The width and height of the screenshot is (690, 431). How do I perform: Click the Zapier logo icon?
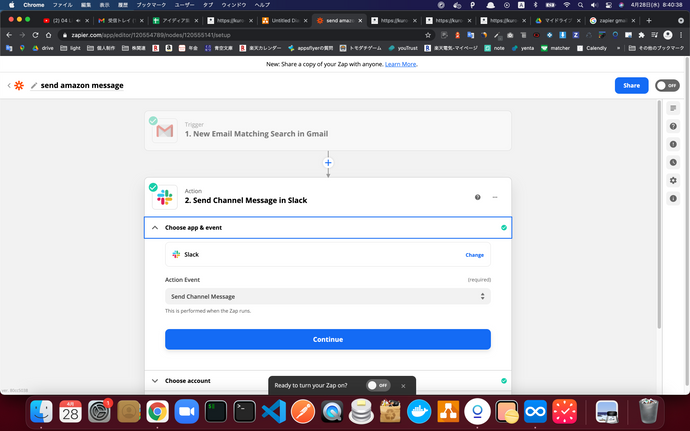coord(19,85)
